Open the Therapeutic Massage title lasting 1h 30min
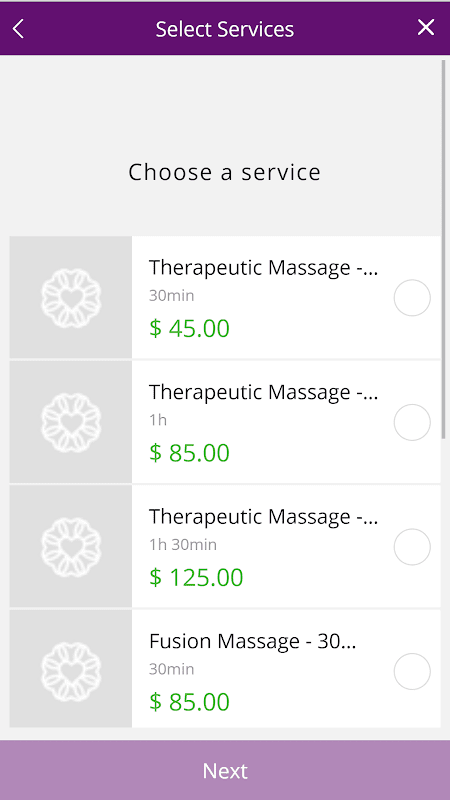 point(263,517)
